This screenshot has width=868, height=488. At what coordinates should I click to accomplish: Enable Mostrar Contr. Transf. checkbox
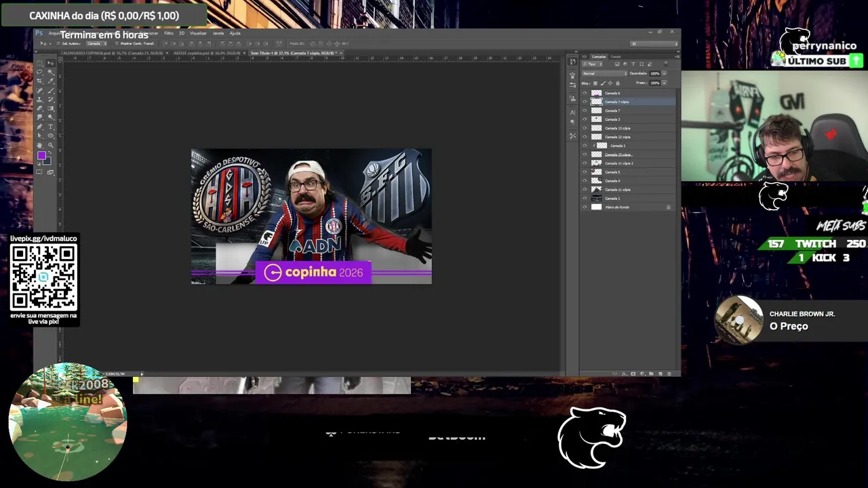pos(117,43)
